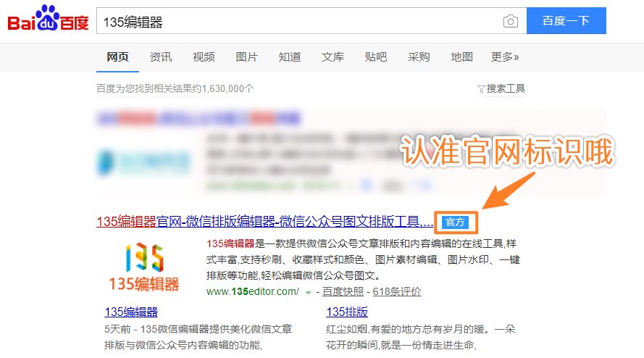644x358 pixels.
Task: Open 搜索工具 filter
Action: click(x=501, y=89)
